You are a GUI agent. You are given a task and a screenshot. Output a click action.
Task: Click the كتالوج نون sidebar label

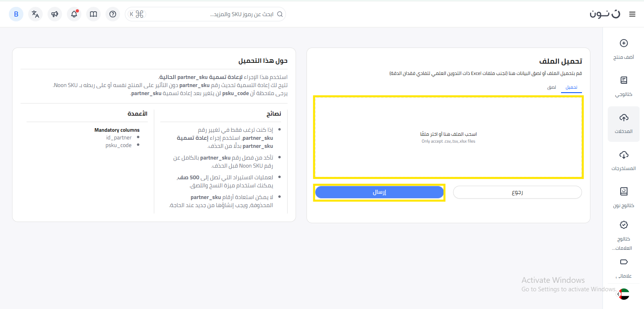[623, 205]
